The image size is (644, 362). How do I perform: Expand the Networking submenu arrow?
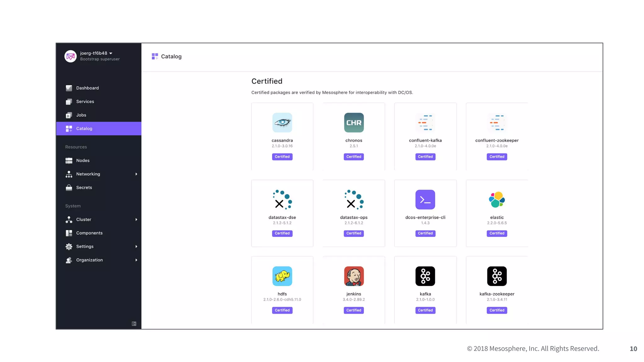point(136,174)
